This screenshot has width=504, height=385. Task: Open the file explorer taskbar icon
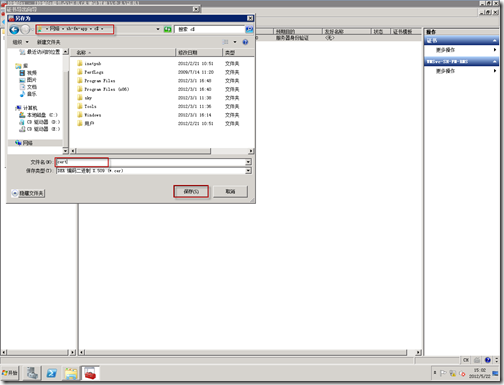click(x=71, y=373)
